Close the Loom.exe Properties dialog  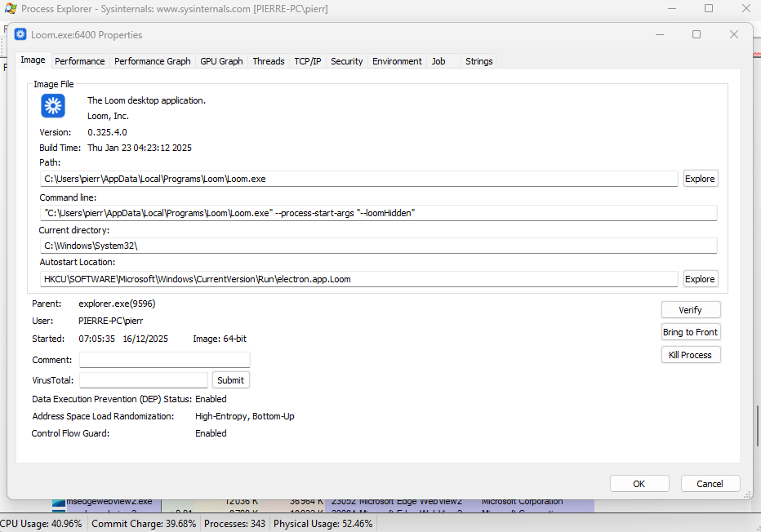[x=734, y=34]
